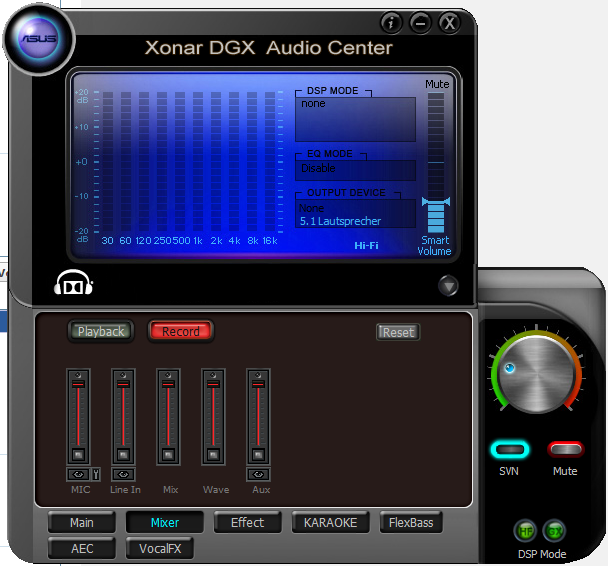Select the Mixer tab
This screenshot has width=608, height=566.
pyautogui.click(x=165, y=523)
